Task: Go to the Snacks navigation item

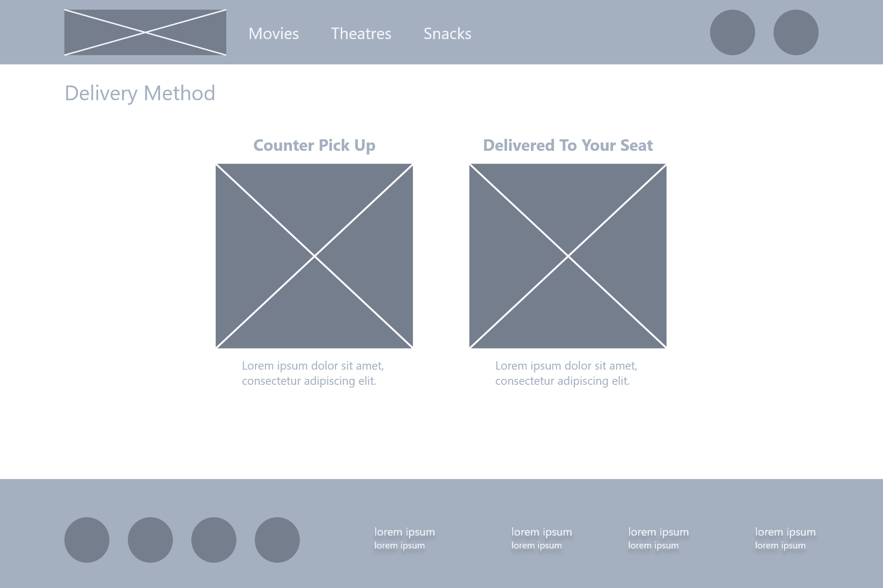Action: (447, 34)
